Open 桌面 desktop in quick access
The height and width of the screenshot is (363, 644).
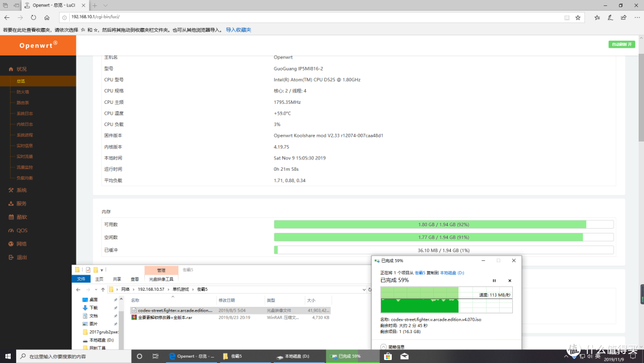tap(94, 300)
